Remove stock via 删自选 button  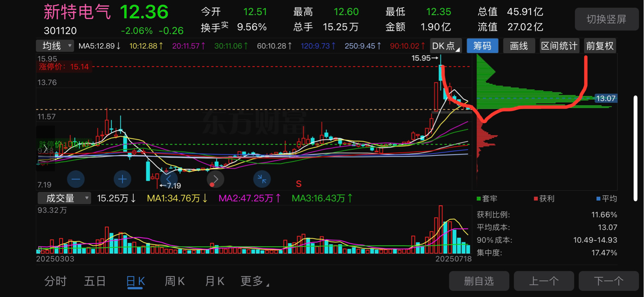479,281
